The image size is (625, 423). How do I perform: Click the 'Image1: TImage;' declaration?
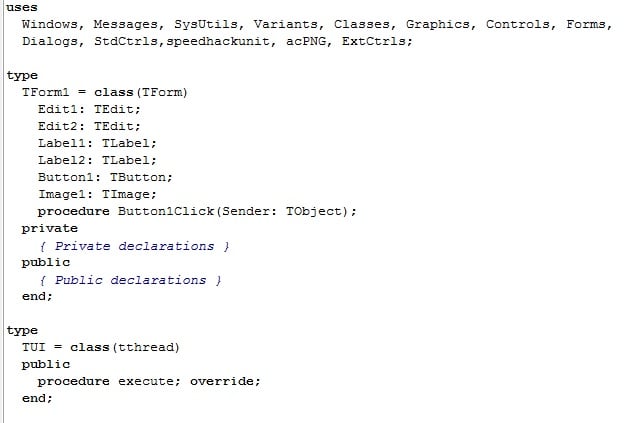point(97,194)
